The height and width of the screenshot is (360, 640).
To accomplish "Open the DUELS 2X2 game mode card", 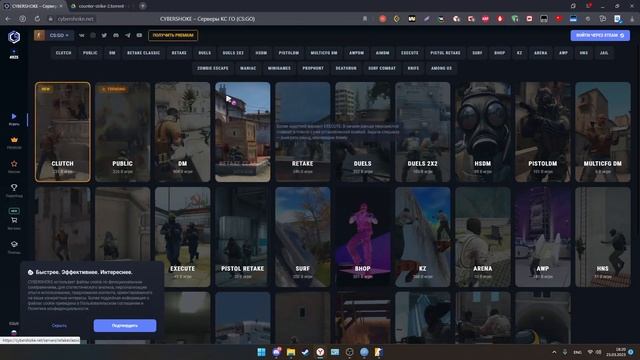I will pyautogui.click(x=422, y=132).
